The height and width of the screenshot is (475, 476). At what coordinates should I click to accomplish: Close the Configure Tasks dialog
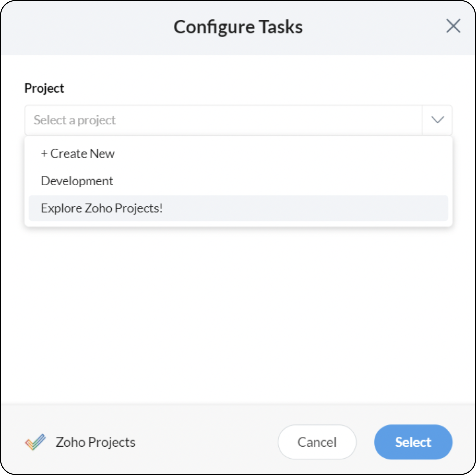pos(453,26)
